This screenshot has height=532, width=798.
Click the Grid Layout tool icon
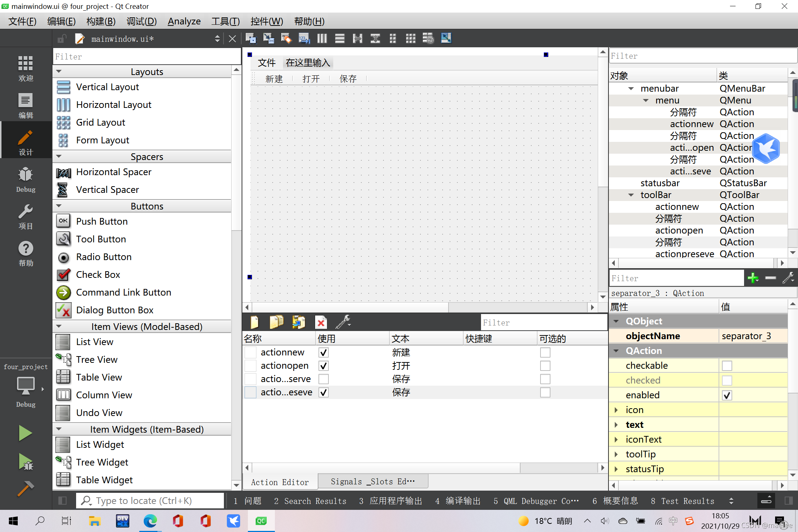tap(63, 122)
